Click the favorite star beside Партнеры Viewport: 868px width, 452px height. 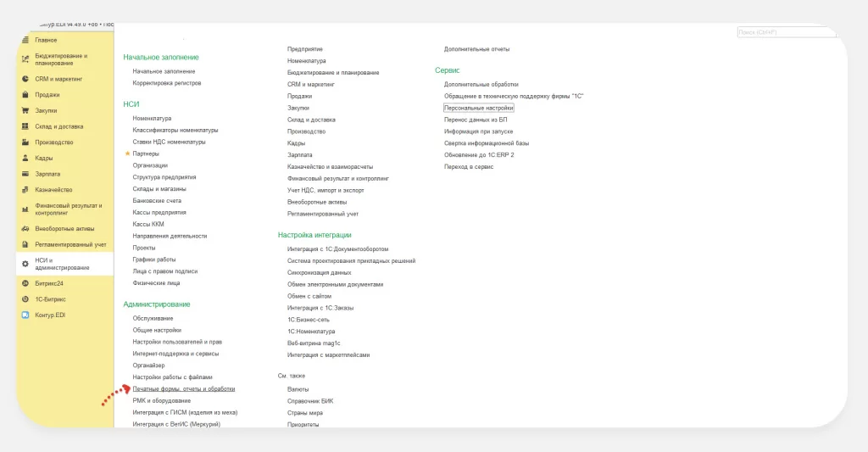(x=127, y=153)
